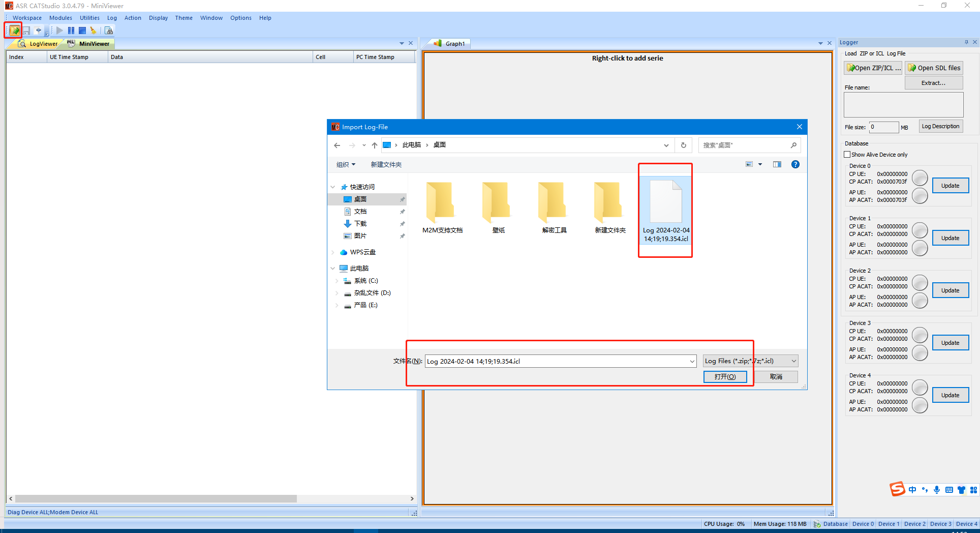The width and height of the screenshot is (980, 533).
Task: Go up one folder level in dialog
Action: (375, 145)
